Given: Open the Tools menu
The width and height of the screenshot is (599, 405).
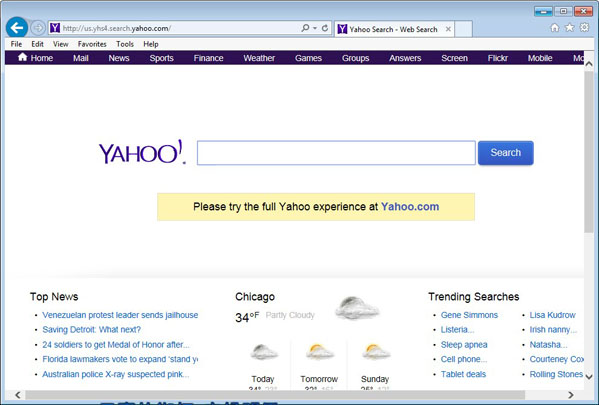Looking at the screenshot, I should pyautogui.click(x=125, y=44).
